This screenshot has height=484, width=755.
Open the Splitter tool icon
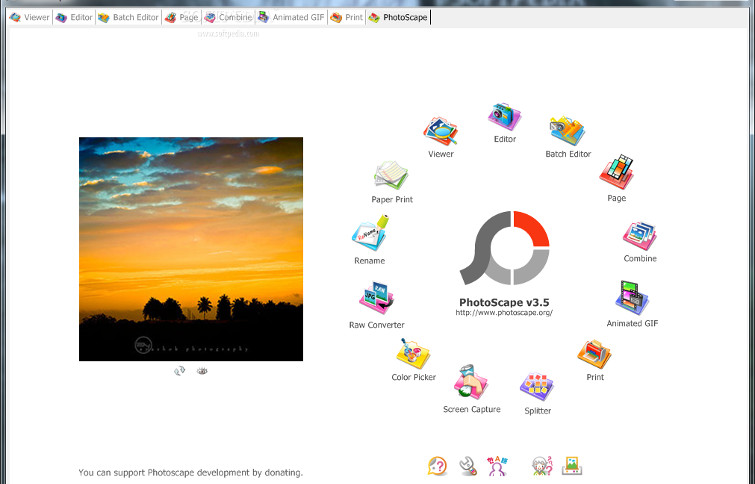[x=537, y=387]
